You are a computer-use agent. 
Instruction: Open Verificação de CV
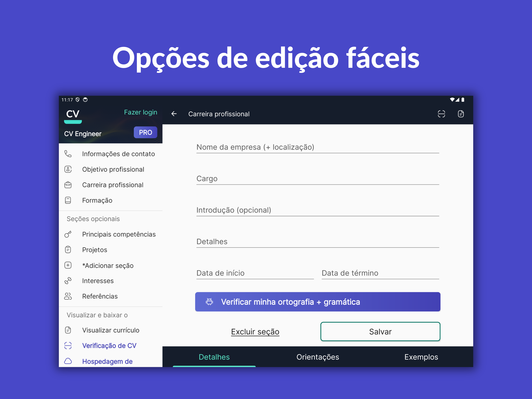[x=111, y=346]
